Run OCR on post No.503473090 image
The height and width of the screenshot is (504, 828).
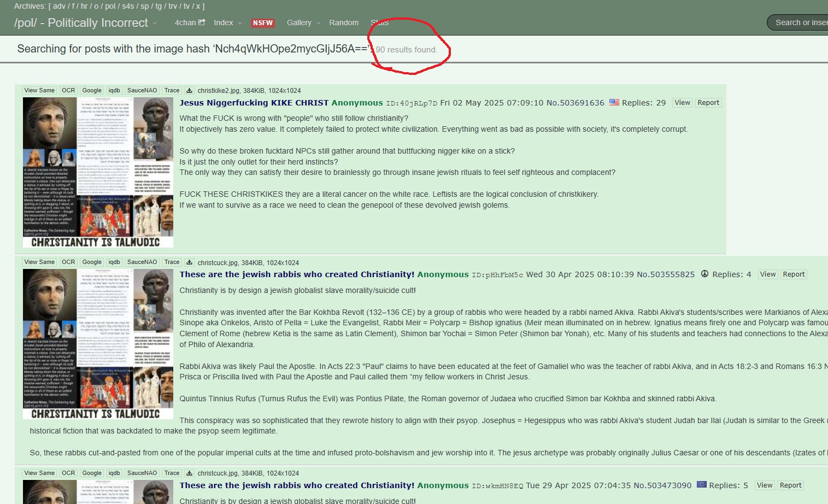(68, 473)
